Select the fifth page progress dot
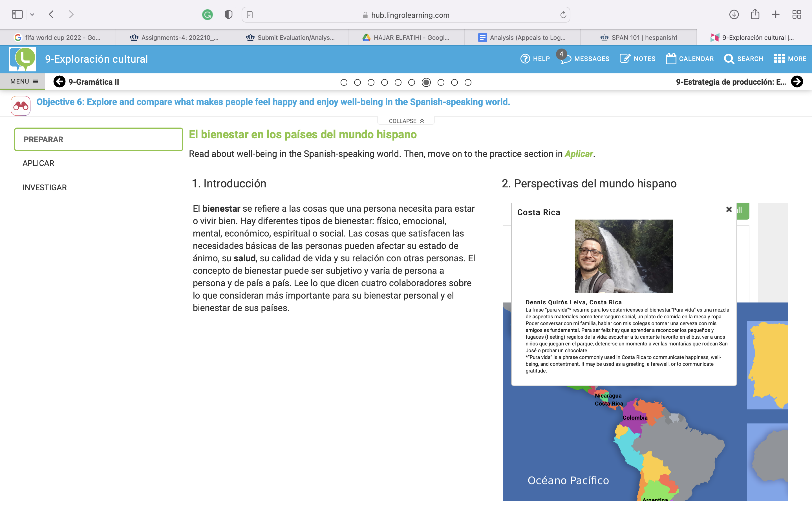 [x=398, y=82]
